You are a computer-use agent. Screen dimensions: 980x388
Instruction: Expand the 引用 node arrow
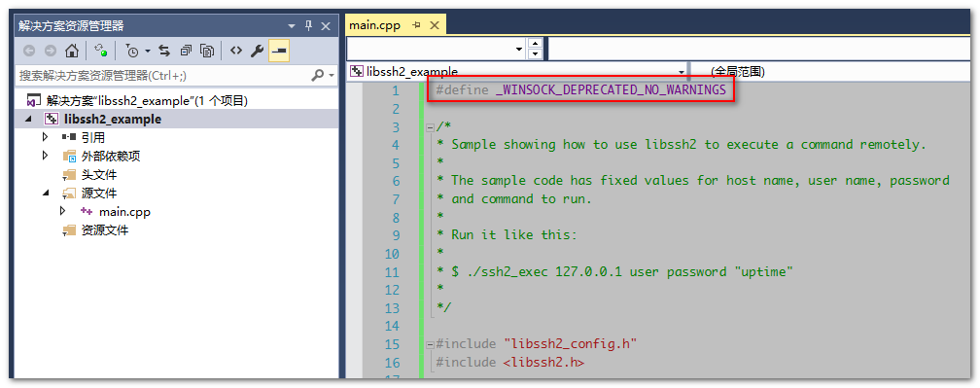(45, 137)
